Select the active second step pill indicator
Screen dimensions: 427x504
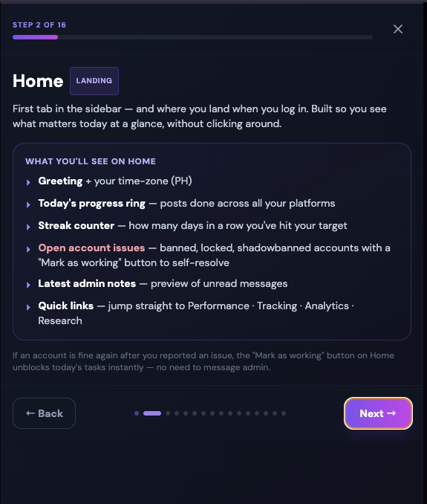tap(152, 413)
